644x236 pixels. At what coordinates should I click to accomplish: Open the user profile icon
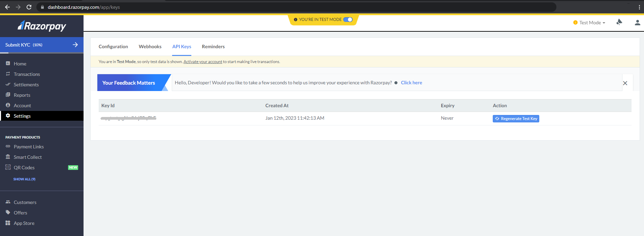click(x=637, y=23)
